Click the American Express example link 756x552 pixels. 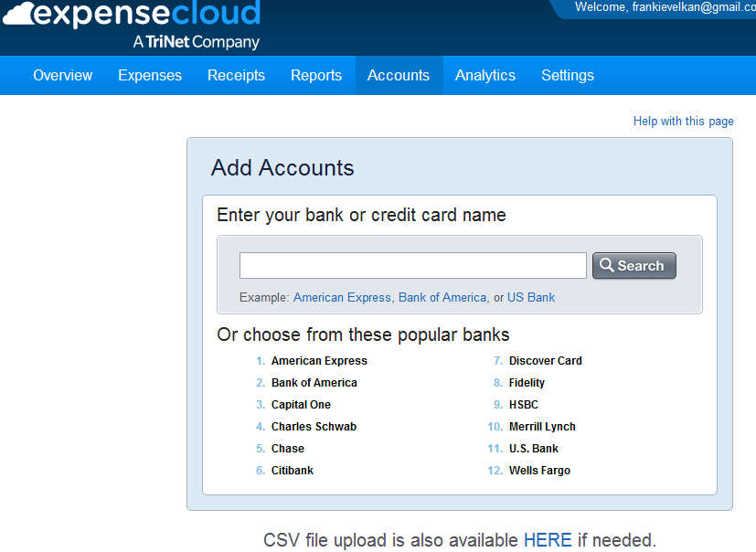[x=342, y=297]
